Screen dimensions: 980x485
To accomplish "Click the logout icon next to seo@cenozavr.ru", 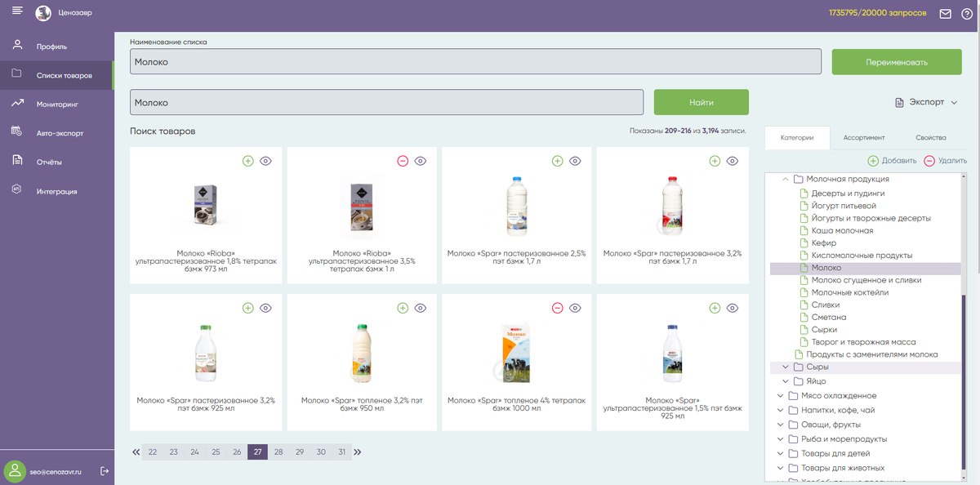I will [104, 471].
